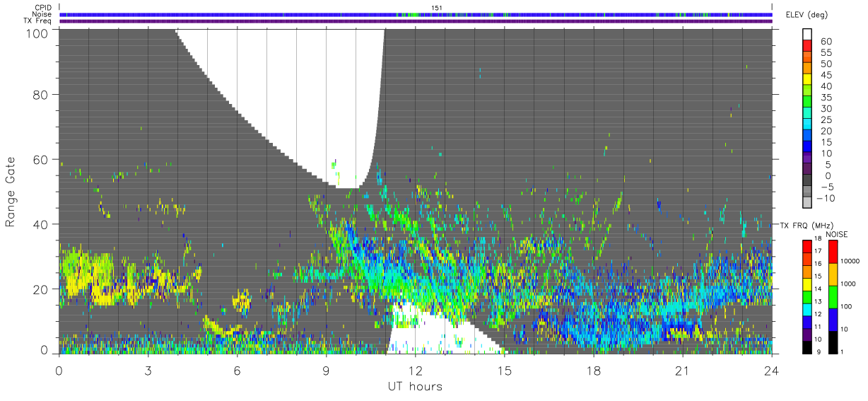Click UT hours tick label '12'
Image resolution: width=868 pixels, height=401 pixels.
point(415,370)
